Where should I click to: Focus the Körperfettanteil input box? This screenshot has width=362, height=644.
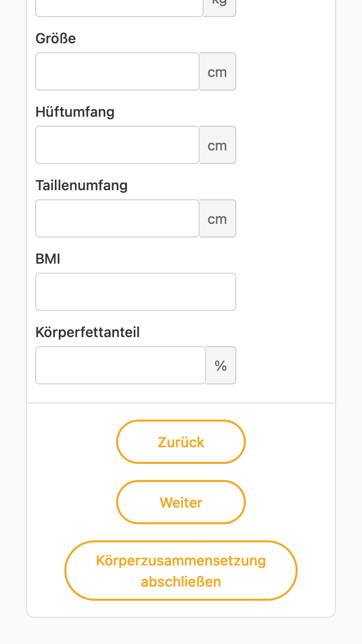[121, 365]
